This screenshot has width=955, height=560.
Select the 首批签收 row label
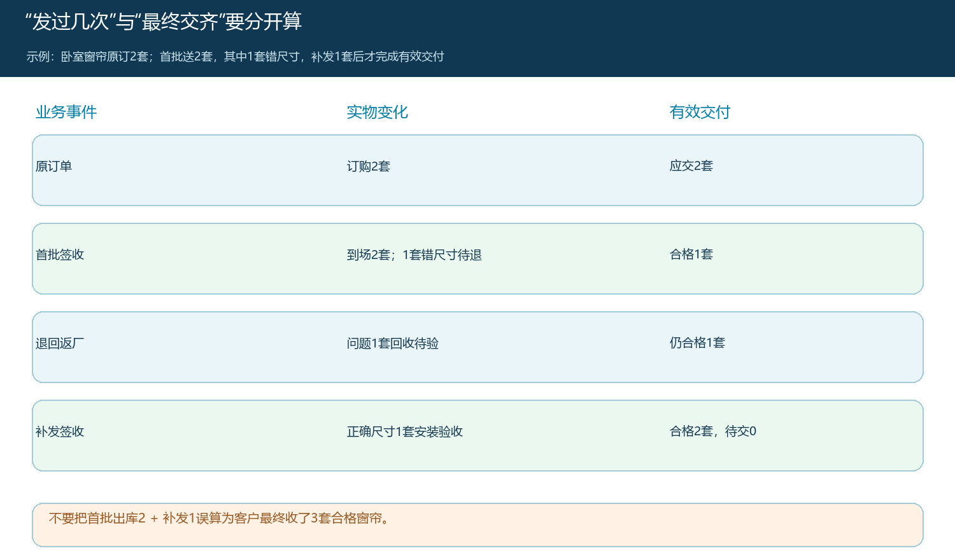(60, 255)
